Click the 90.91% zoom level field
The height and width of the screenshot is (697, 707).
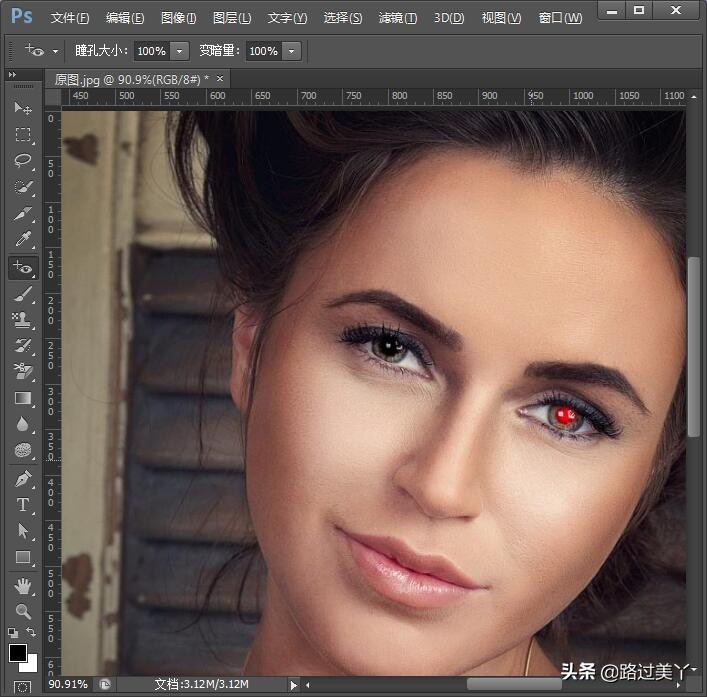point(68,684)
